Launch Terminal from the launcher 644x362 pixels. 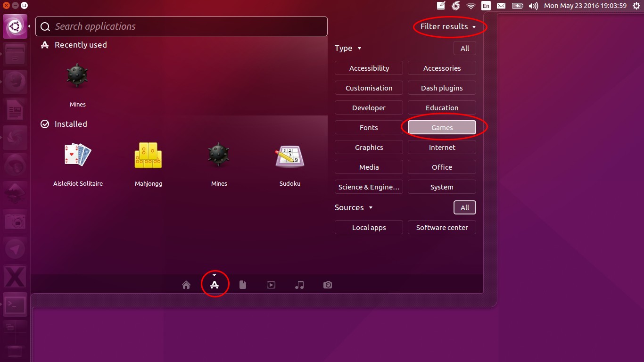(x=15, y=305)
